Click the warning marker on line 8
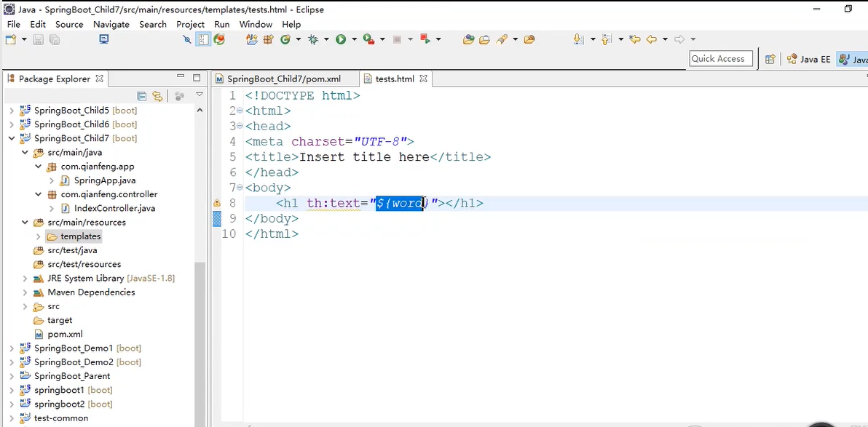 217,203
